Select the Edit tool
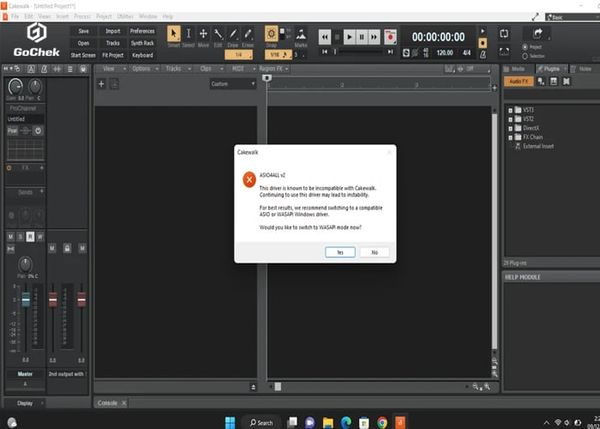Screen dimensions: 600x429 click(x=218, y=34)
